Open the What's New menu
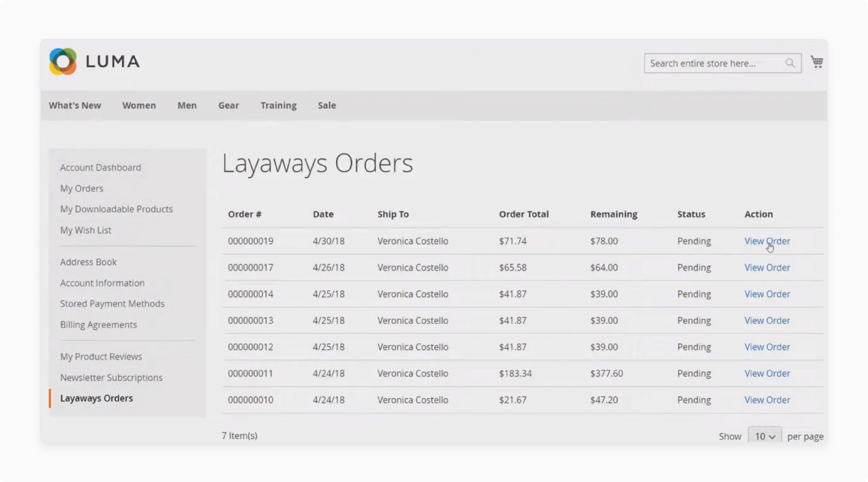The width and height of the screenshot is (868, 482). 75,105
